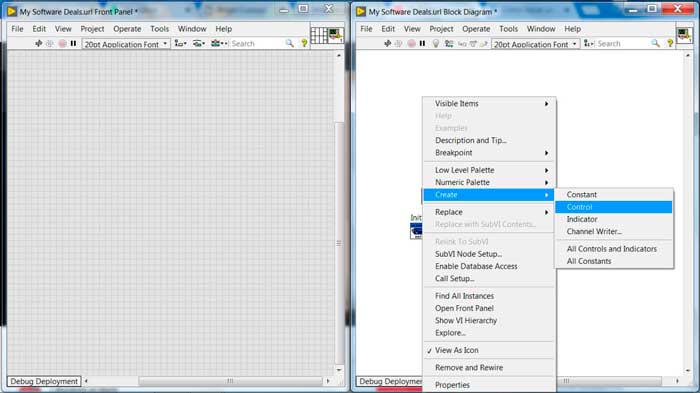
Task: Toggle Highlight Execution light bulb
Action: click(436, 43)
